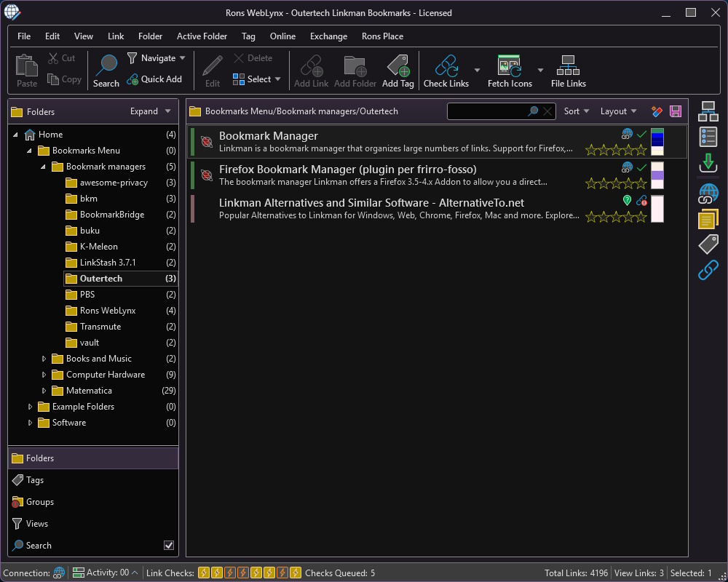Click the network tree icon in right sidebar
Viewport: 728px width, 582px height.
(x=708, y=111)
